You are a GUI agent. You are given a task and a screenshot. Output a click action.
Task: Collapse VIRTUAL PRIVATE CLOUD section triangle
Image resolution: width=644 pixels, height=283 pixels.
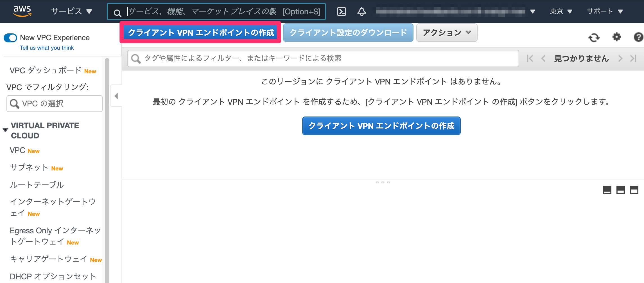5,130
